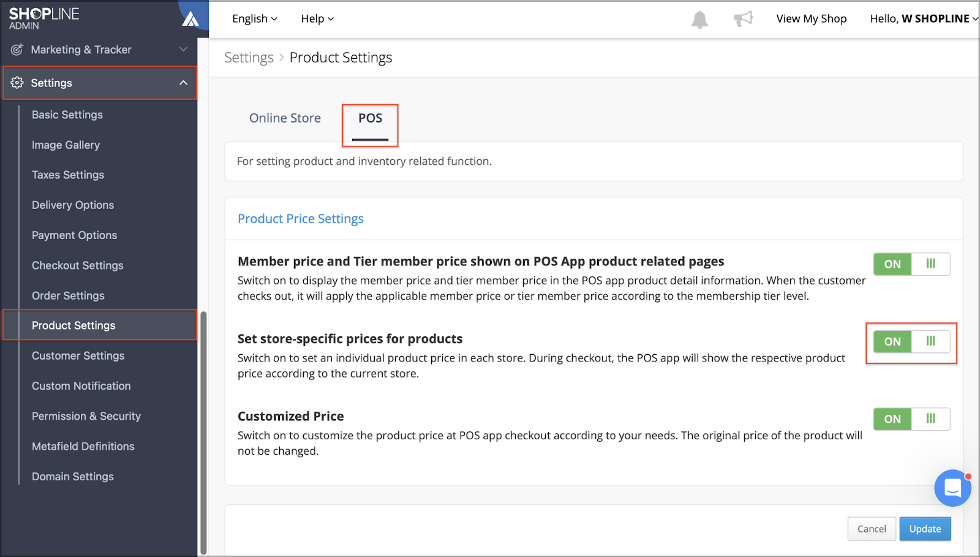The width and height of the screenshot is (980, 557).
Task: Click 'Set store-specific prices for products' title
Action: coord(350,339)
